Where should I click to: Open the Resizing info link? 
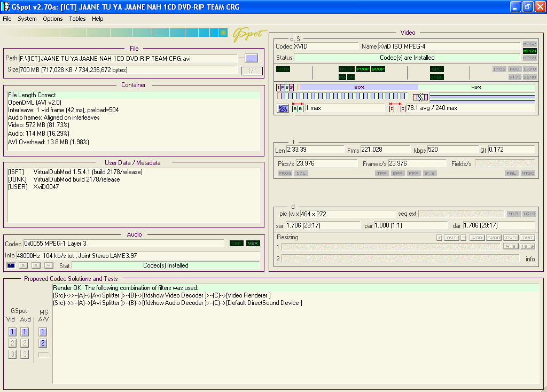[530, 259]
